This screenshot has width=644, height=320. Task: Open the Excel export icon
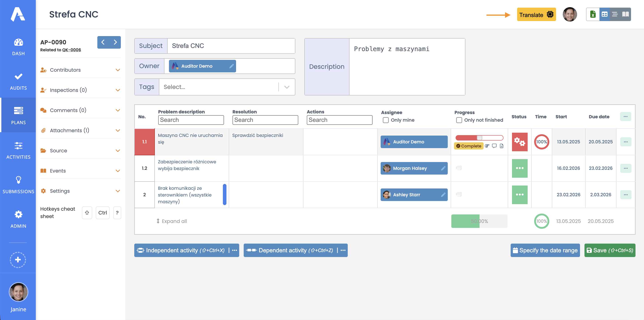593,14
